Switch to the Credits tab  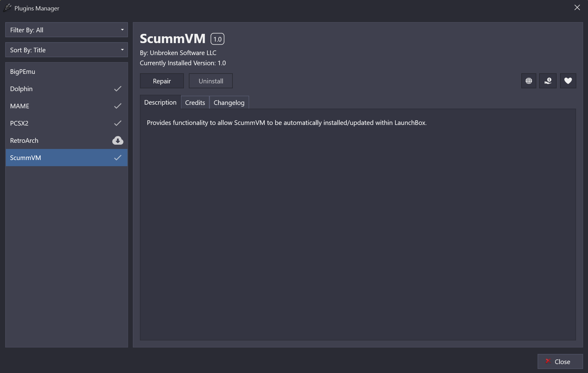195,102
